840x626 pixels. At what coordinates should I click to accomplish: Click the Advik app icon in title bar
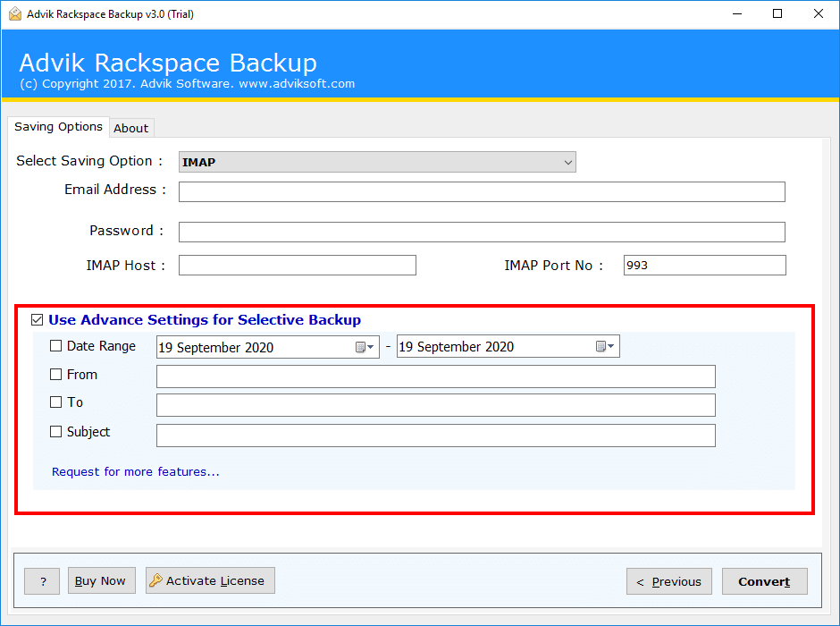[x=15, y=13]
